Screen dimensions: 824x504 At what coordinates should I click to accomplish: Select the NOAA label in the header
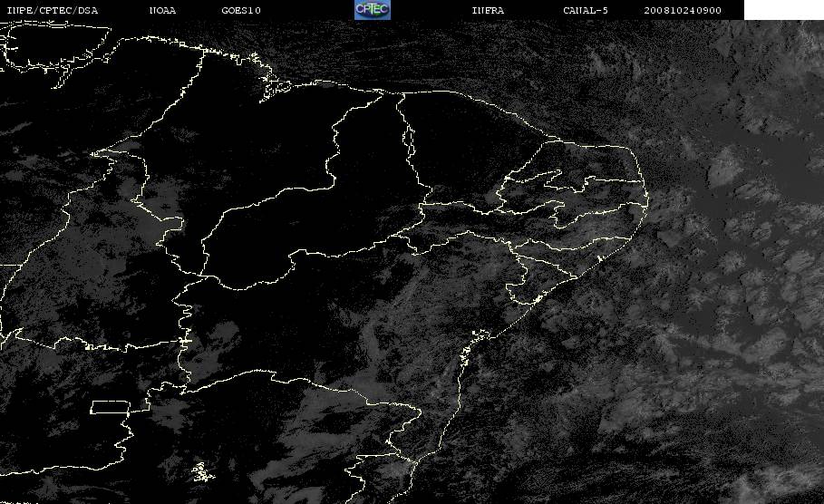point(162,11)
